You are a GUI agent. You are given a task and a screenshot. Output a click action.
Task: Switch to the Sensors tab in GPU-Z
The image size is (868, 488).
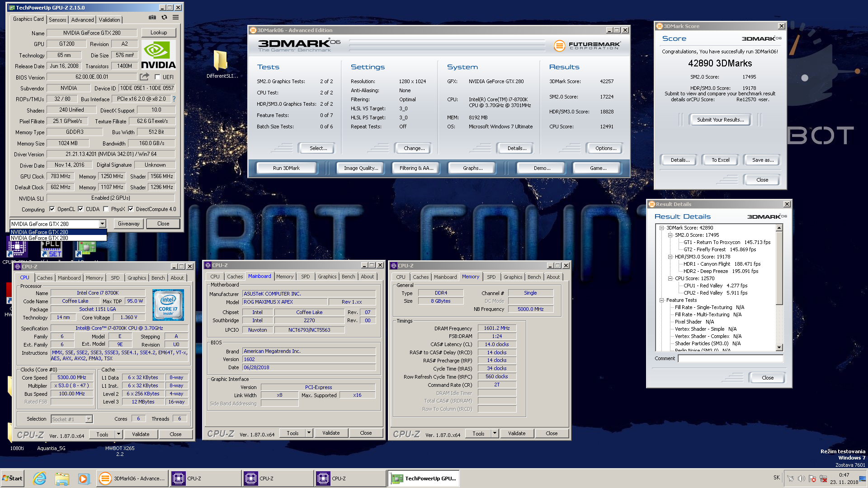(x=57, y=20)
